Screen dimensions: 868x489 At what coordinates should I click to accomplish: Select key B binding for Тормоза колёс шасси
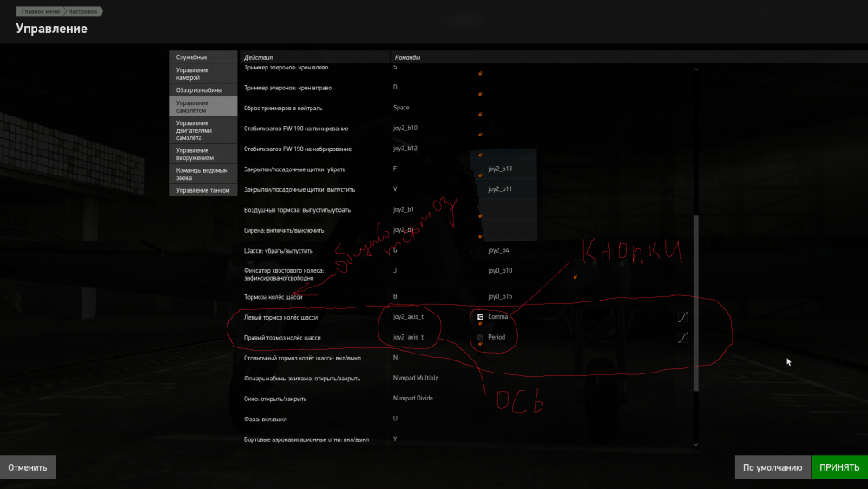point(395,296)
